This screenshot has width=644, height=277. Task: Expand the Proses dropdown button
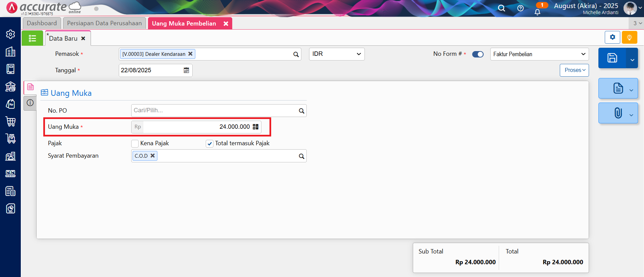pos(574,70)
